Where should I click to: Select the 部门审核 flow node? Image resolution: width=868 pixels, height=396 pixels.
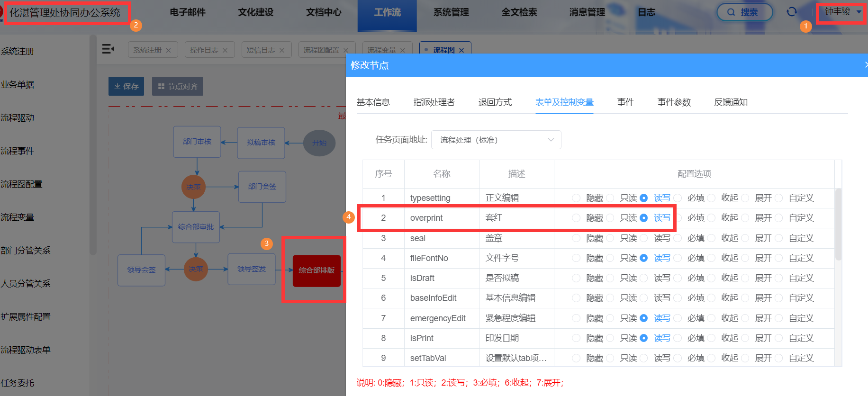click(197, 142)
